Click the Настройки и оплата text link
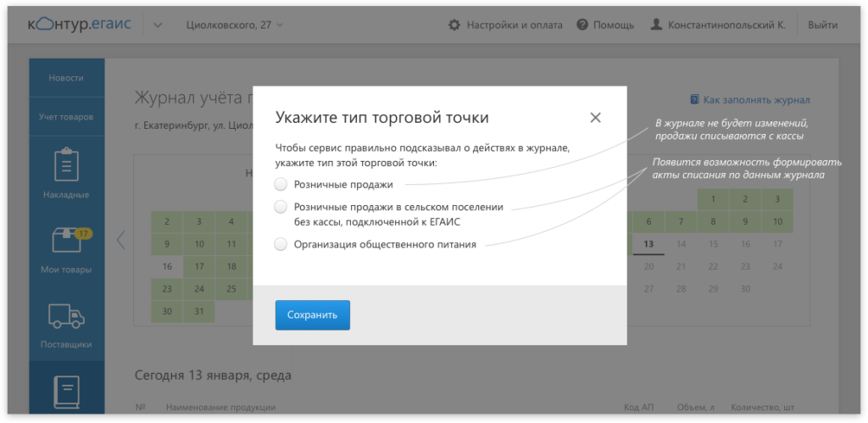Viewport: 868px width, 423px height. tap(515, 25)
